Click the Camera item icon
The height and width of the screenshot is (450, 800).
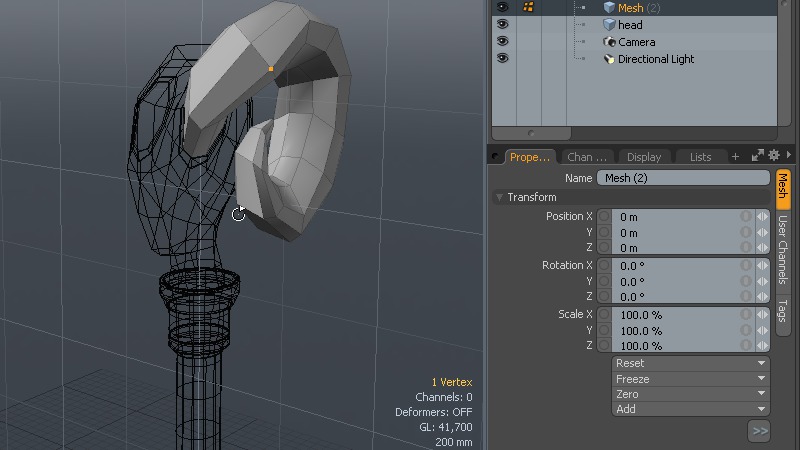pyautogui.click(x=609, y=42)
